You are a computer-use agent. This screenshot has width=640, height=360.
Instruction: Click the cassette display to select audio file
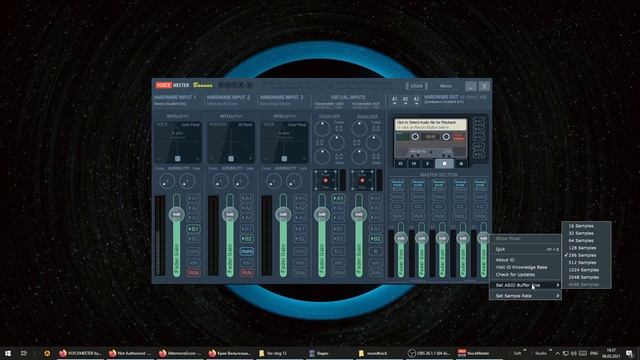tap(430, 124)
